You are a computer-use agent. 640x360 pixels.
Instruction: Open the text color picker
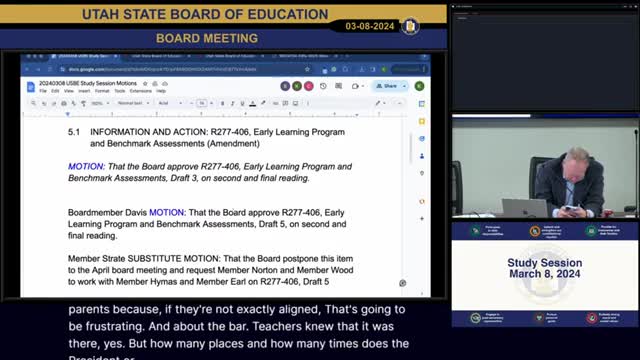point(253,103)
